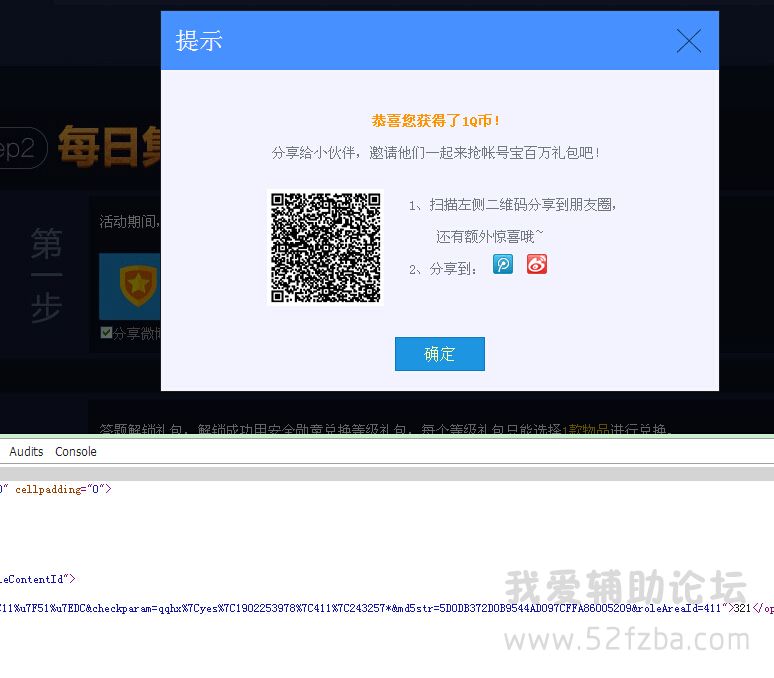Viewport: 774px width, 678px height.
Task: Open the Audits tab in DevTools
Action: (x=26, y=452)
